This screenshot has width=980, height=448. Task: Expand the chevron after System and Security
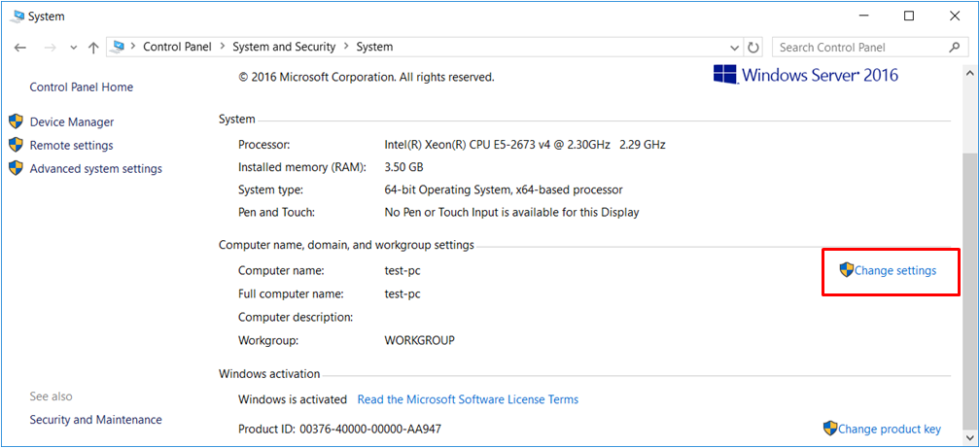click(346, 47)
